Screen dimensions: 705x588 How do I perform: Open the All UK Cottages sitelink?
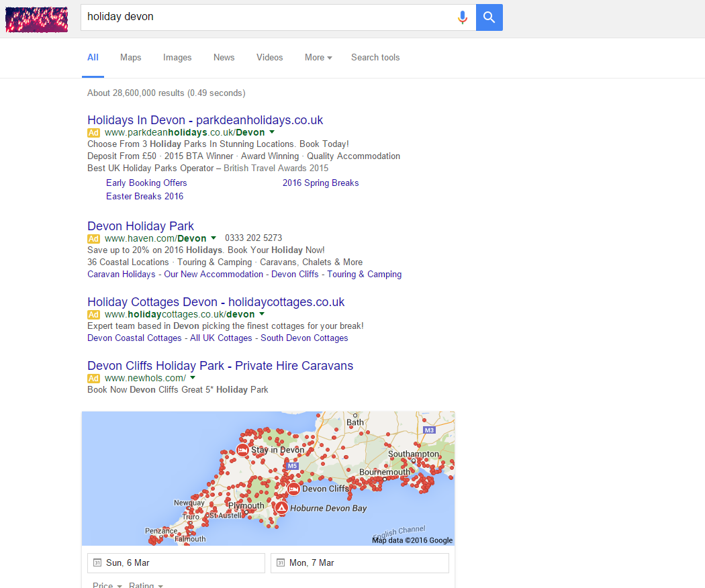(221, 338)
